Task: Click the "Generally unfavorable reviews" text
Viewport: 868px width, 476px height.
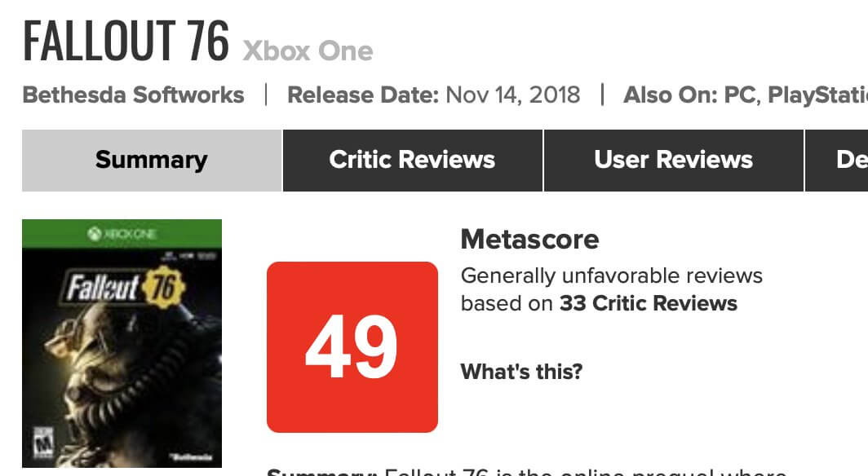Action: pyautogui.click(x=611, y=275)
